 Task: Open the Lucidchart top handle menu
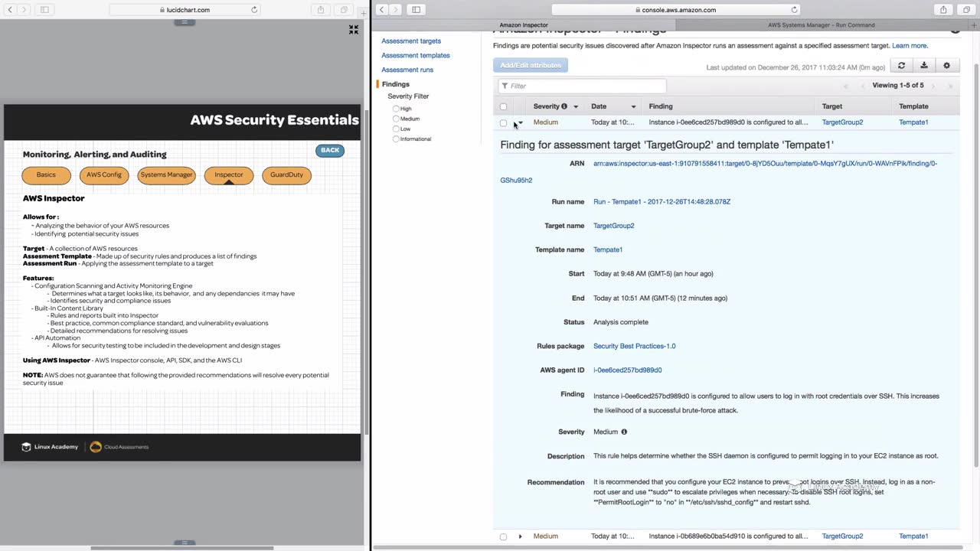pos(185,22)
